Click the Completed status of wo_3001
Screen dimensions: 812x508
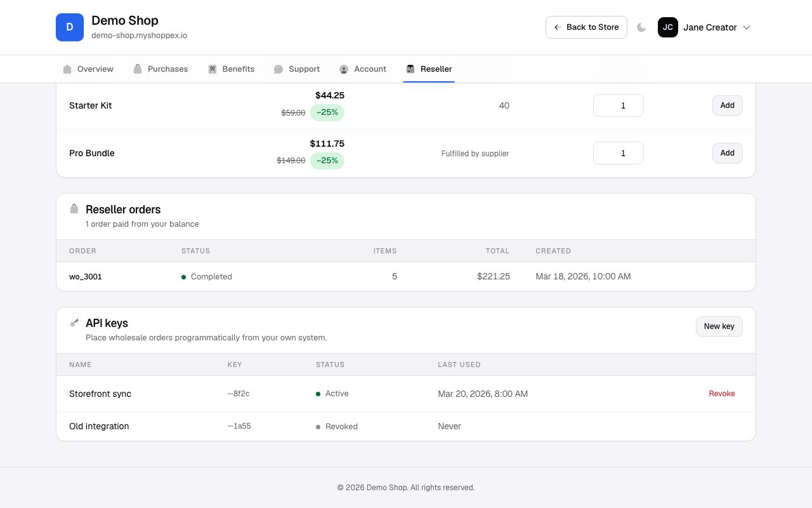coord(207,277)
